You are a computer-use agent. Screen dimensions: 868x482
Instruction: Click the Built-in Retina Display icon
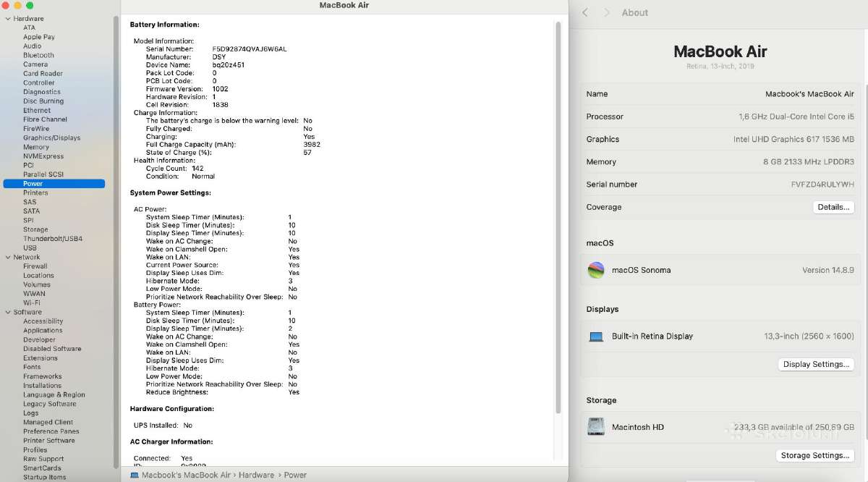coord(596,337)
